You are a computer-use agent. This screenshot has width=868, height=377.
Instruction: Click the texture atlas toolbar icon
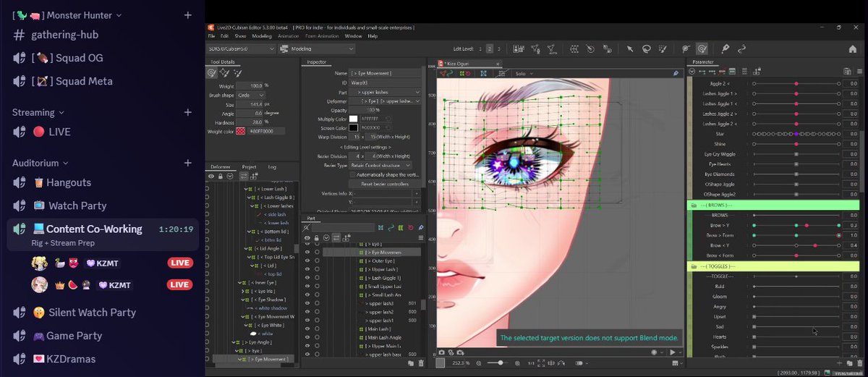pos(519,48)
